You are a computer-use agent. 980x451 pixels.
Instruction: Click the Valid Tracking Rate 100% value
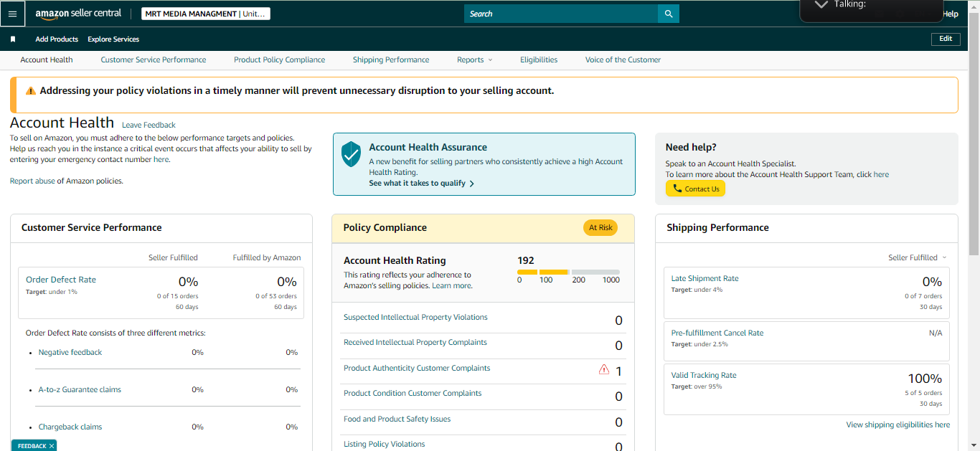click(x=925, y=379)
